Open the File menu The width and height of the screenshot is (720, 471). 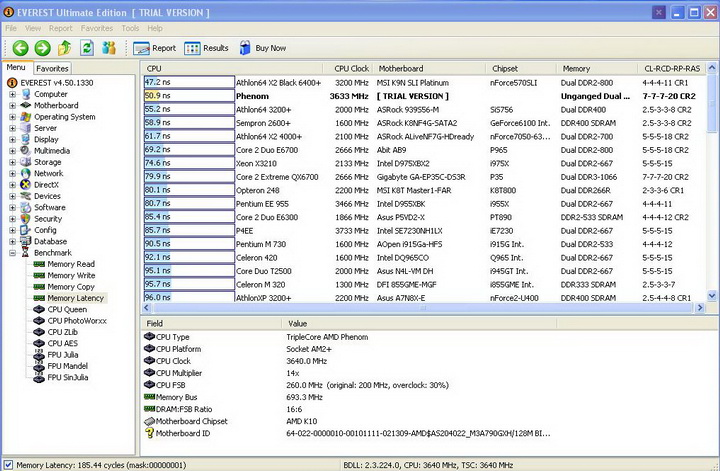[11, 28]
